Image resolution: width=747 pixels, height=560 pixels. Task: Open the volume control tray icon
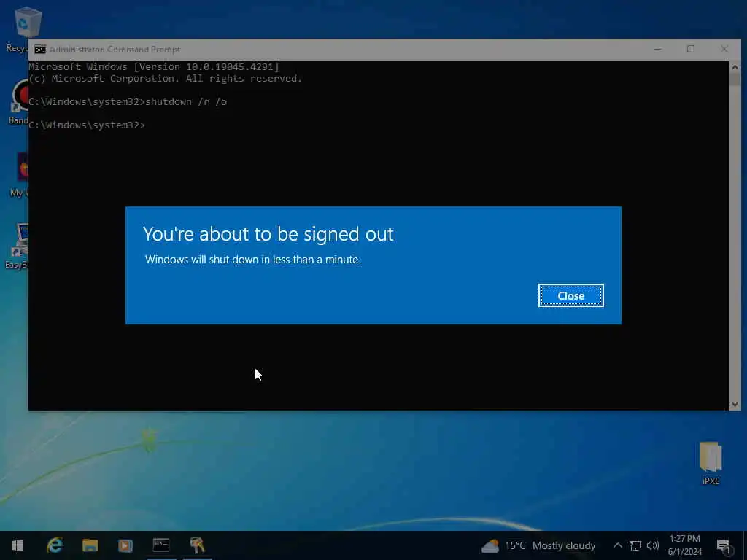pyautogui.click(x=653, y=545)
